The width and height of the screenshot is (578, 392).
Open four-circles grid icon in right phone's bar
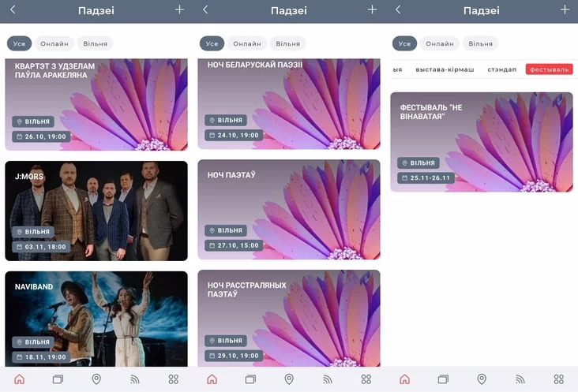click(x=559, y=379)
